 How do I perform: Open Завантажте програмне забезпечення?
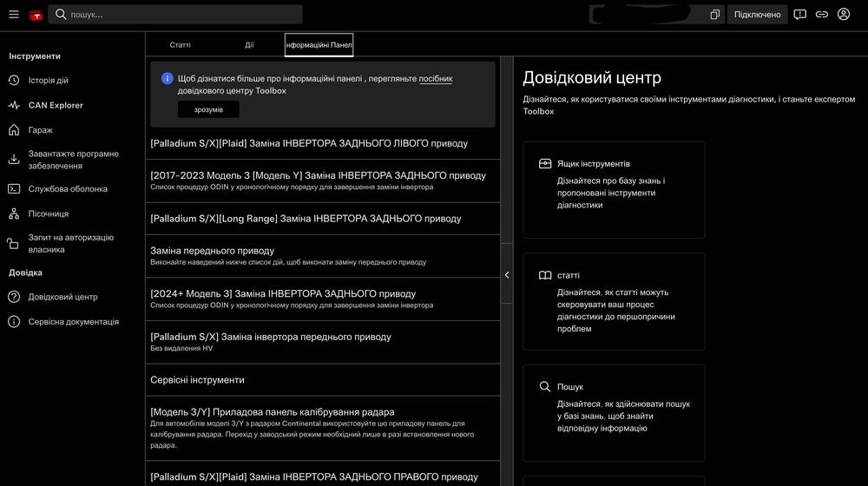[73, 160]
